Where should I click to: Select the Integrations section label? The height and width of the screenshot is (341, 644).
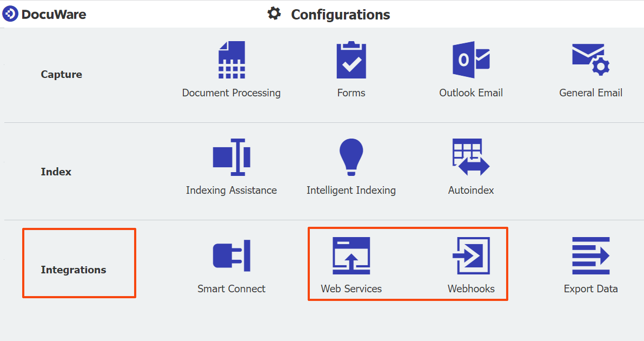[74, 270]
